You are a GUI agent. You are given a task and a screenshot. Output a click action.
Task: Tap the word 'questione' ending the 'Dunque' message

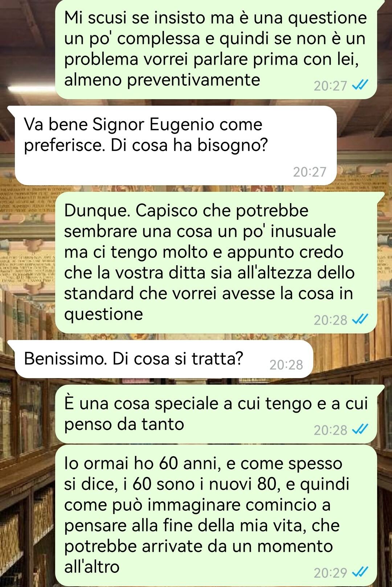coord(103,315)
